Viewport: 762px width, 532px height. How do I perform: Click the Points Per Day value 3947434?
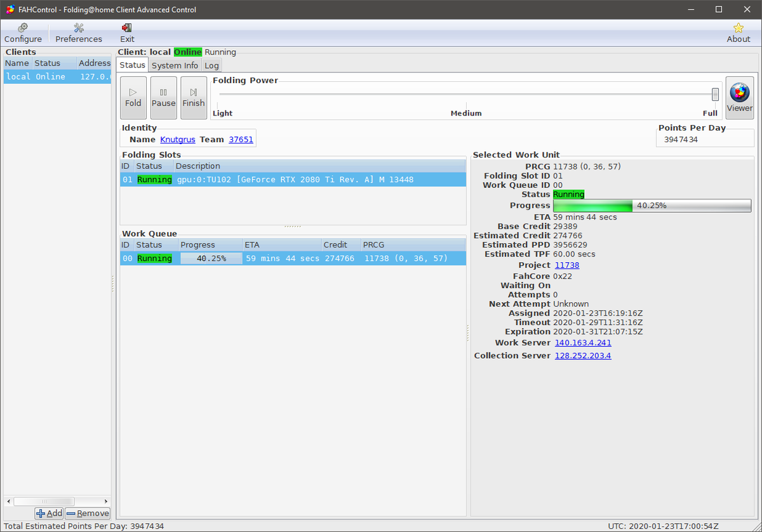(681, 140)
